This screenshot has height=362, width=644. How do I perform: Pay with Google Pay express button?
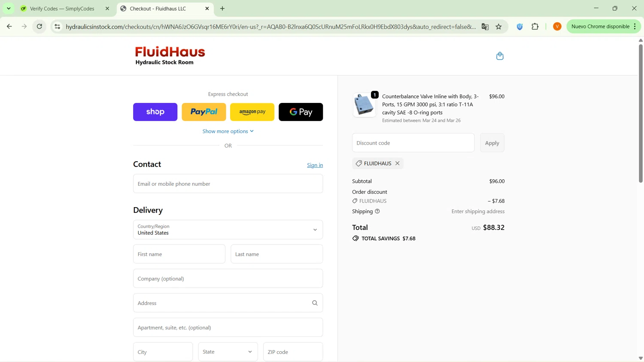(301, 112)
